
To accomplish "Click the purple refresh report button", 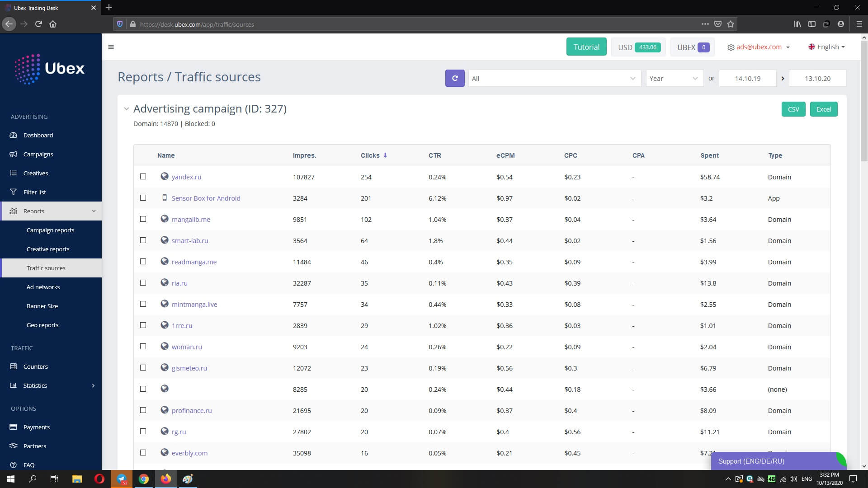I will (x=455, y=78).
